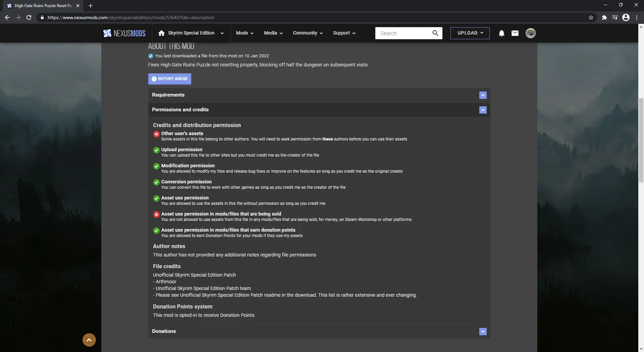Click the green check beside Asset use permission
The width and height of the screenshot is (644, 352).
click(x=156, y=198)
